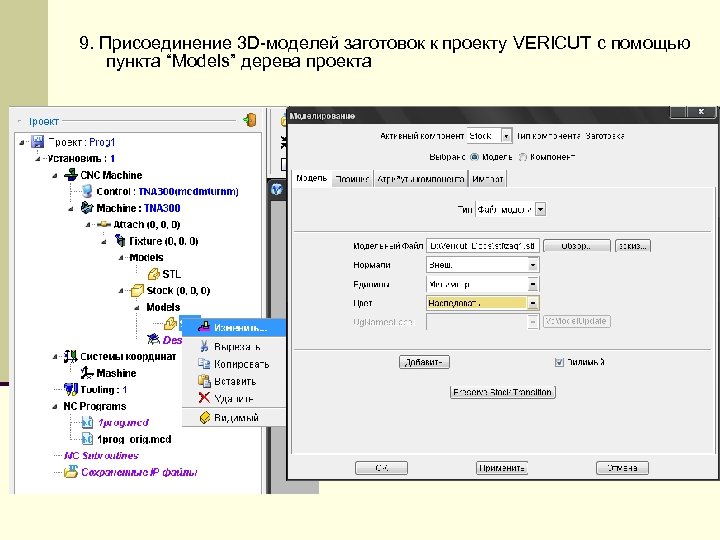This screenshot has width=720, height=540.
Task: Click the project save icon beside Prog1
Action: coord(38,142)
